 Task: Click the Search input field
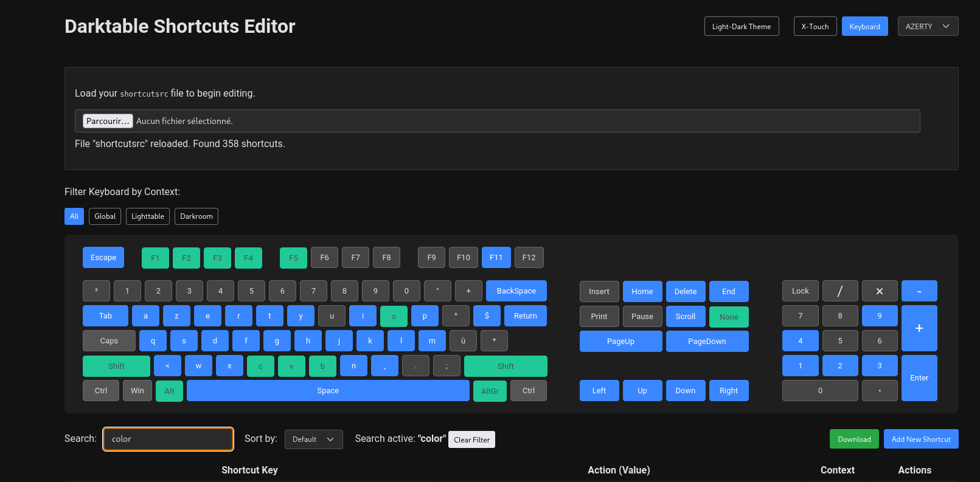[168, 439]
